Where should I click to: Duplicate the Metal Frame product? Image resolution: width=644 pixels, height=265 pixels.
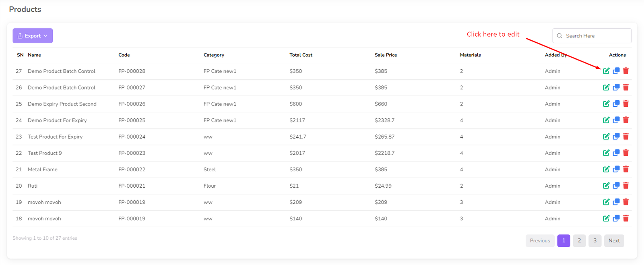point(616,169)
